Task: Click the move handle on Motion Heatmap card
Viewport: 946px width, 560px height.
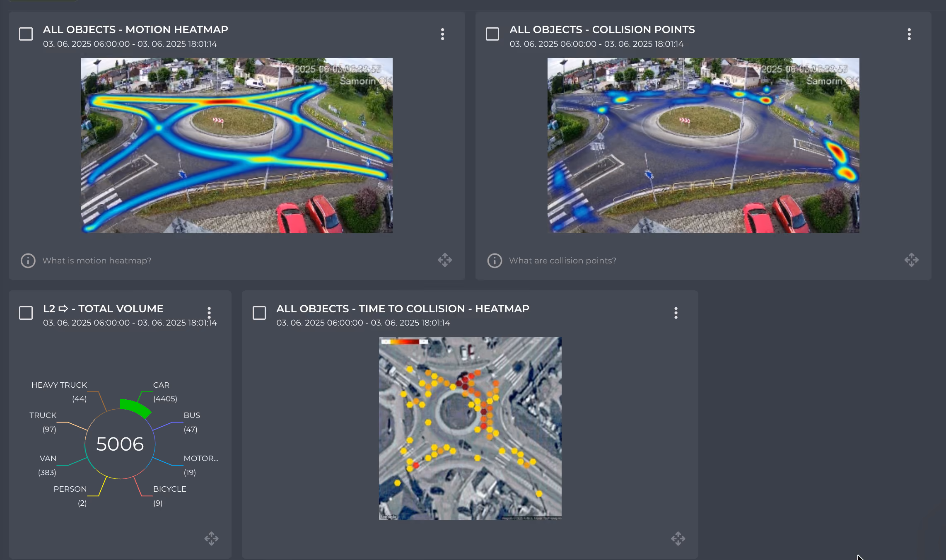Action: click(445, 260)
